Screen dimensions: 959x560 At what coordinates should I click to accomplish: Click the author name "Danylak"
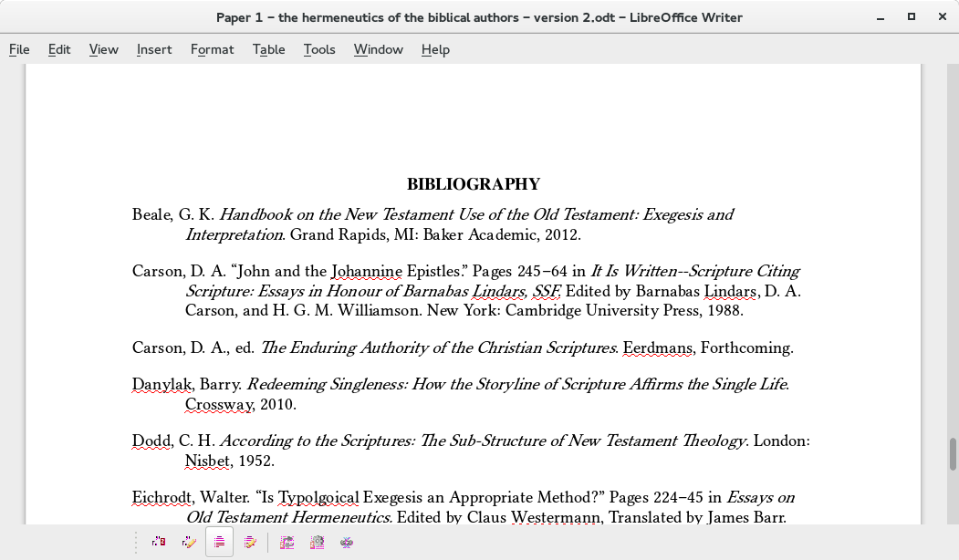(162, 384)
